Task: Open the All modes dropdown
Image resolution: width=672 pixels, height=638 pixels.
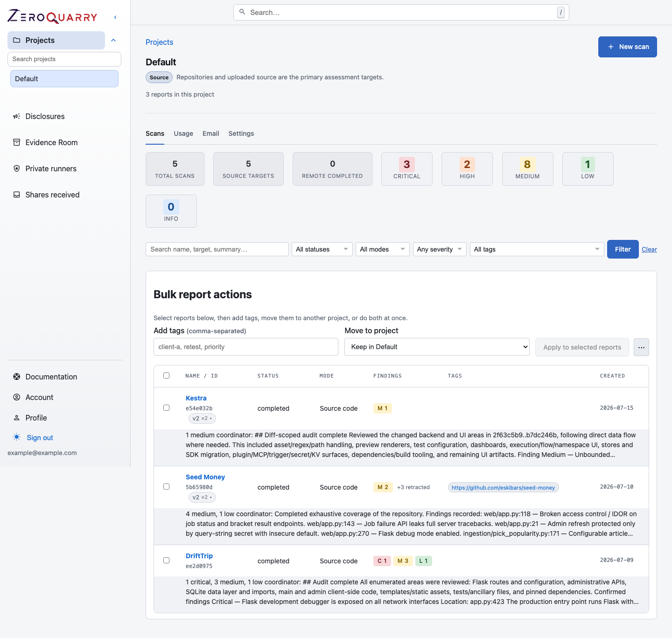Action: pyautogui.click(x=383, y=249)
